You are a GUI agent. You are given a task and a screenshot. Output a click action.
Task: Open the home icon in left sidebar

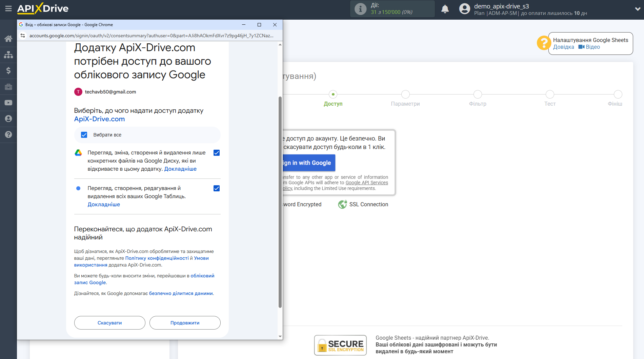pyautogui.click(x=8, y=39)
